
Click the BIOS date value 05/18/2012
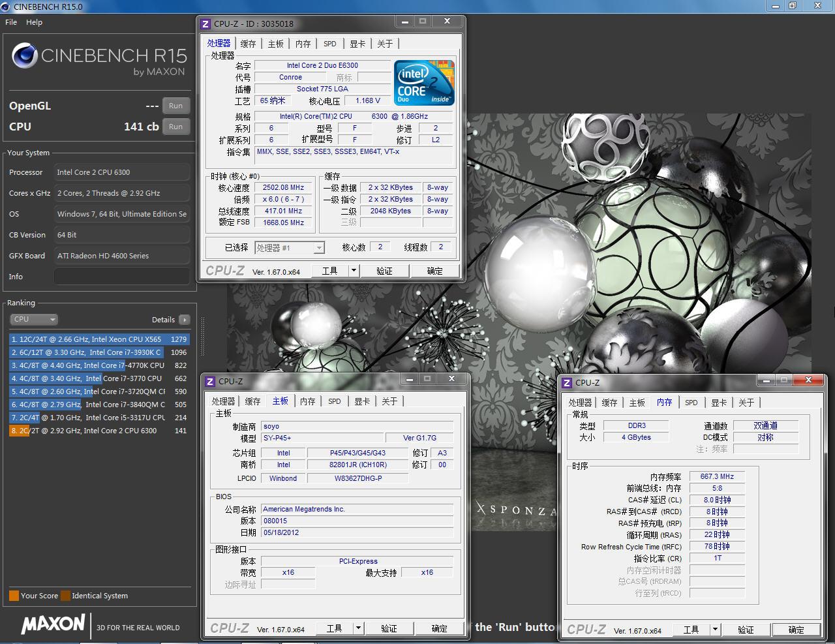(x=357, y=532)
